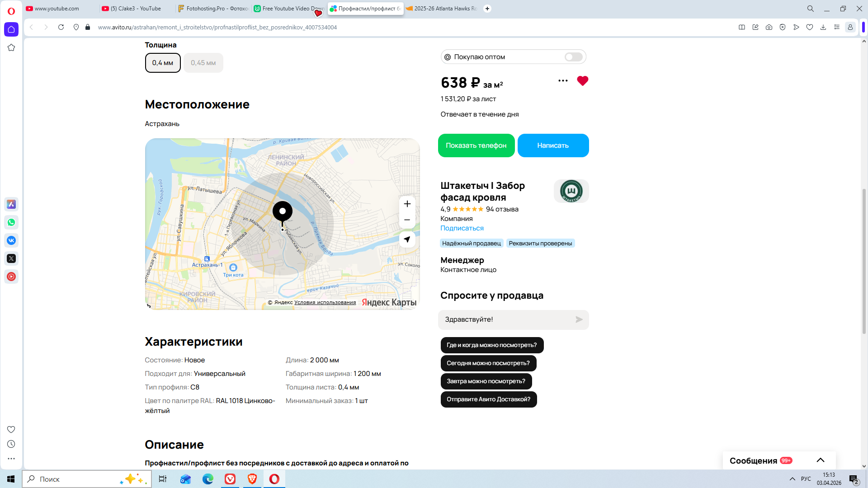868x488 pixels.
Task: Click the red favorite heart icon
Action: [x=582, y=81]
